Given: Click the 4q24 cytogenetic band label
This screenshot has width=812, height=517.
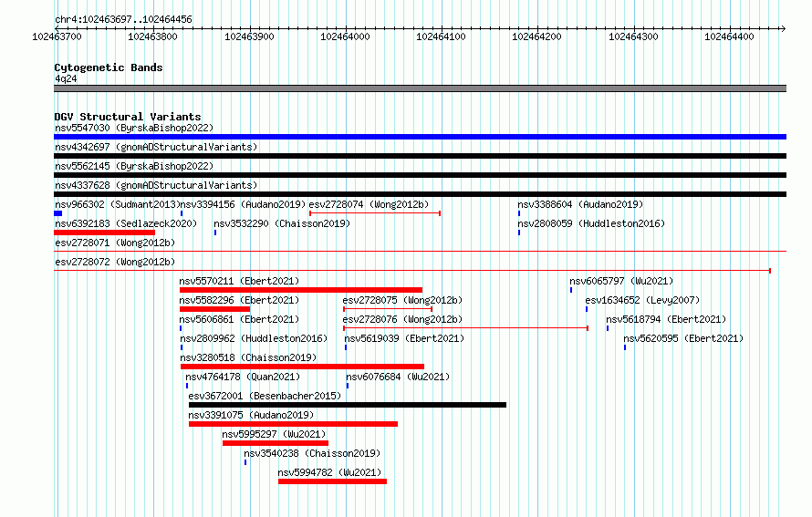Looking at the screenshot, I should (66, 78).
